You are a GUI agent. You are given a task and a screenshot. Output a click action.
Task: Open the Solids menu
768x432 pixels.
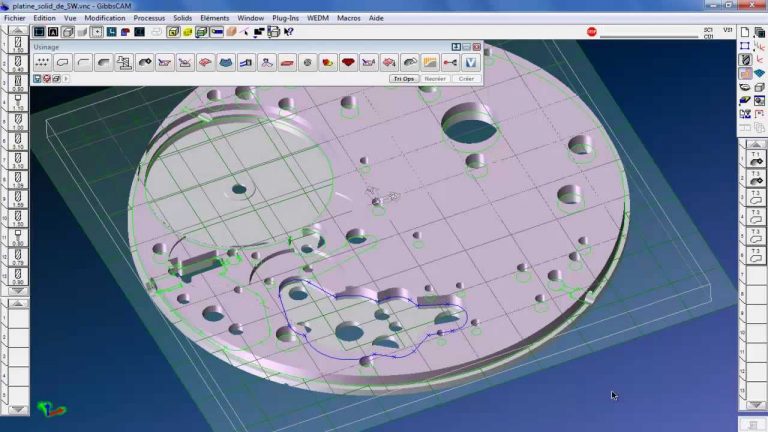[182, 18]
